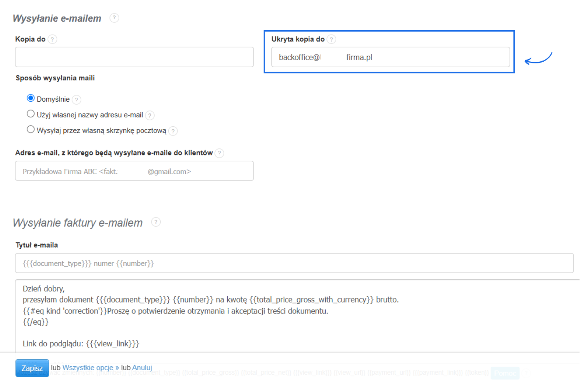Click help icon after Użyj własnej nazwy adresu e-mail

click(x=150, y=115)
